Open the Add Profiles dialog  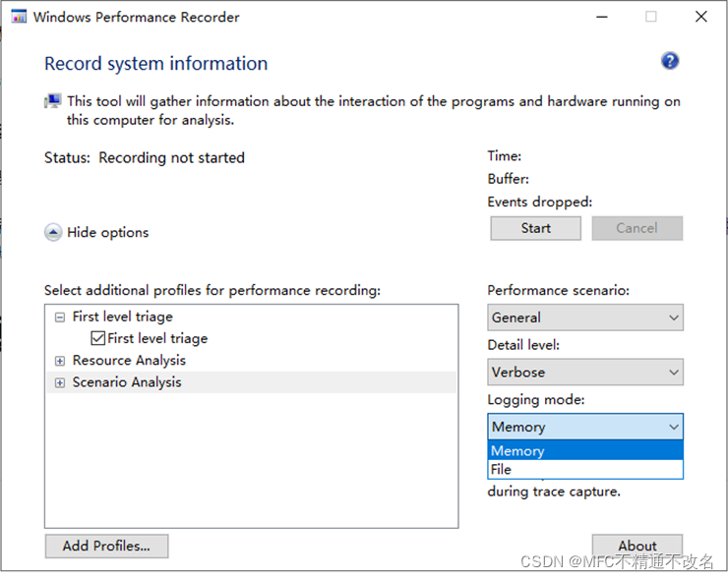[106, 546]
